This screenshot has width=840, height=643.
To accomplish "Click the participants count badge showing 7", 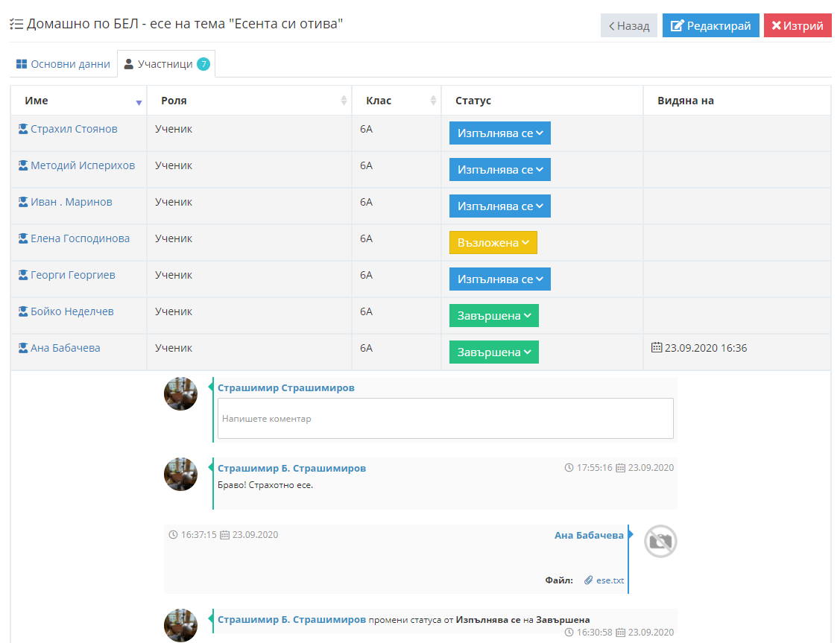I will pos(203,64).
